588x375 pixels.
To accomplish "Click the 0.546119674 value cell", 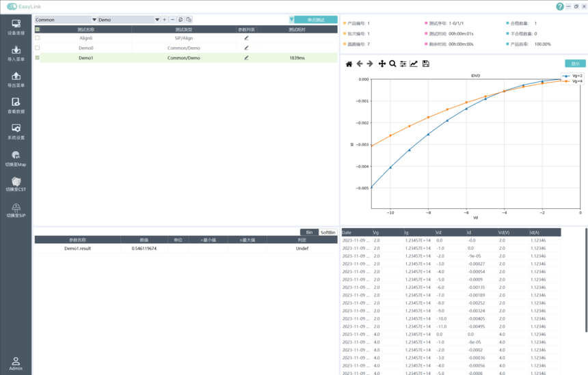I will 144,249.
